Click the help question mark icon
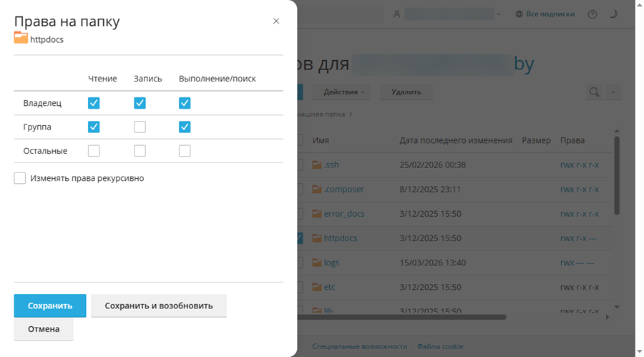 click(592, 14)
